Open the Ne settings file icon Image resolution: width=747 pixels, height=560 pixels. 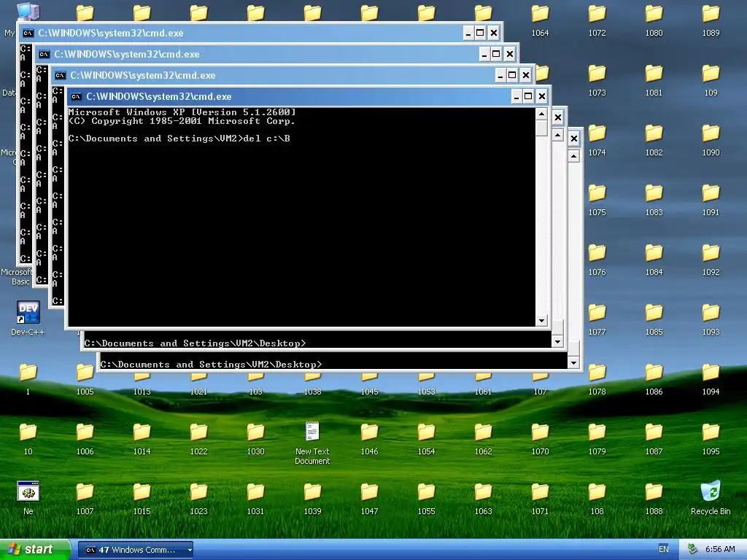pos(28,497)
